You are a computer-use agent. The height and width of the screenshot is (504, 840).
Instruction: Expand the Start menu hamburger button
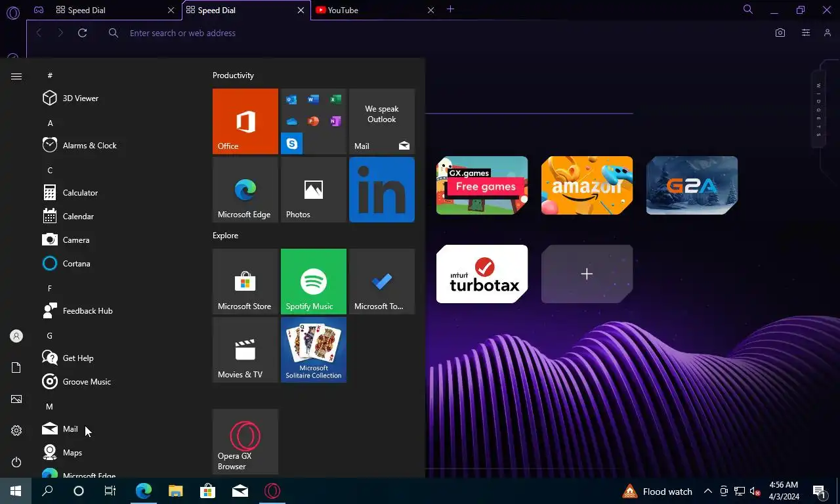point(16,76)
